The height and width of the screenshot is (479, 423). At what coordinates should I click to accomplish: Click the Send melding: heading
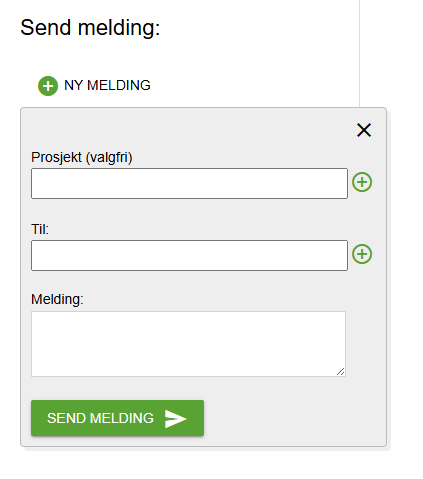[x=90, y=27]
